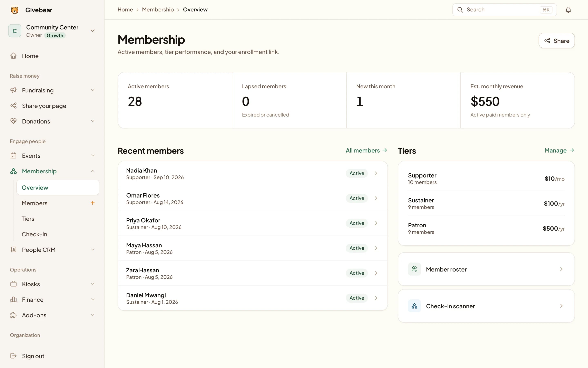Go to Home in the sidebar

[52, 56]
